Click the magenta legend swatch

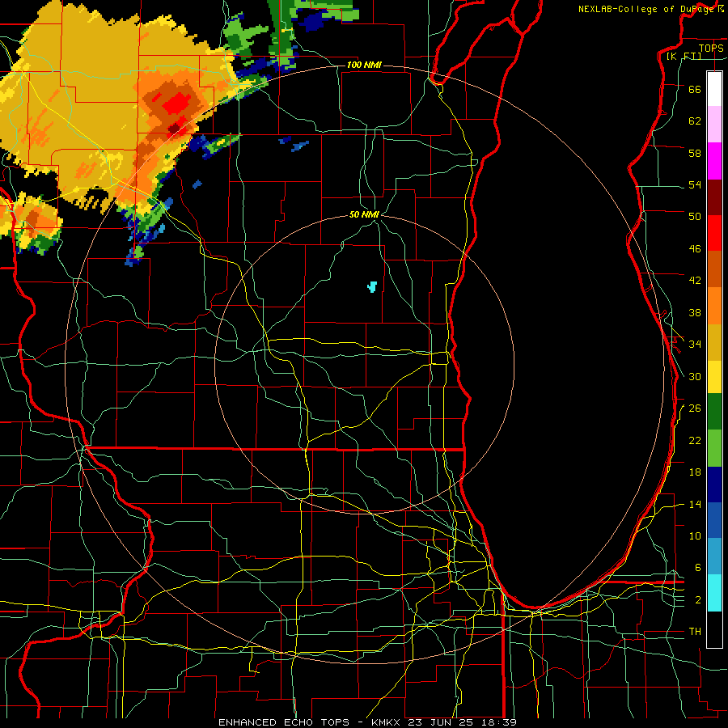[x=714, y=161]
